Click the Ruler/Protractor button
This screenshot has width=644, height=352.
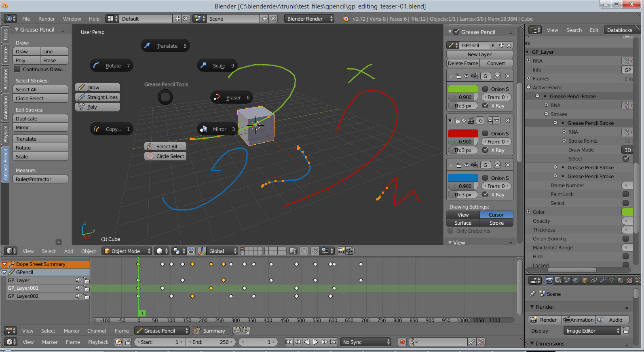(x=41, y=179)
